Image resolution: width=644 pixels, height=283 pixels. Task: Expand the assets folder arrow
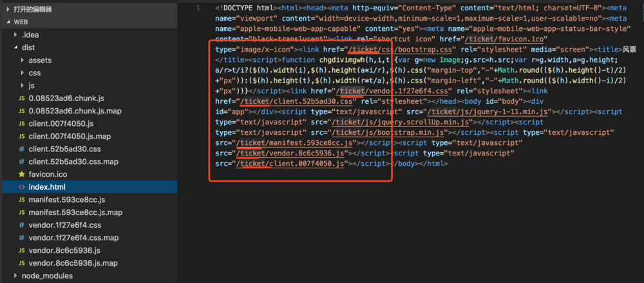click(23, 61)
